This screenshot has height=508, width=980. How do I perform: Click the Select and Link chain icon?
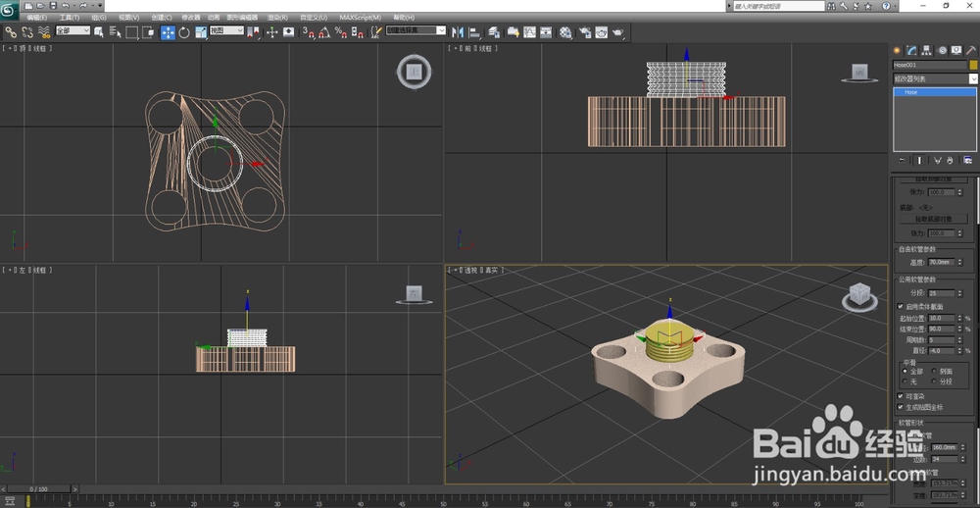pos(11,32)
